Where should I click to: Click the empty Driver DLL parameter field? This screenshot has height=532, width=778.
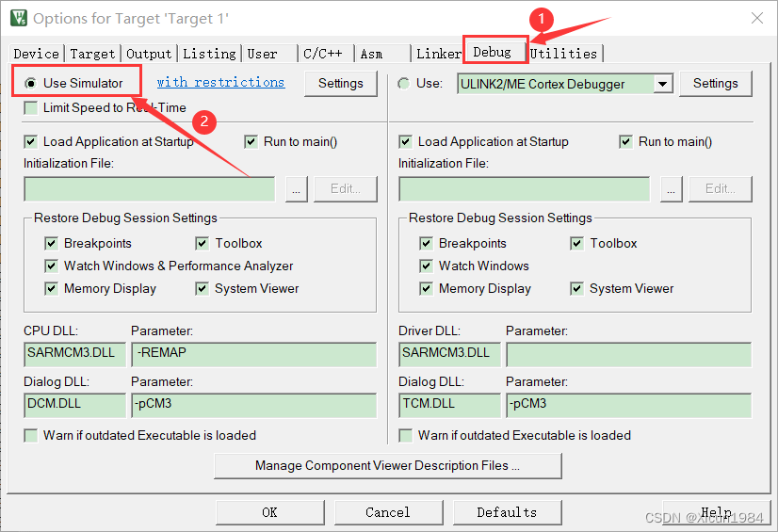628,354
